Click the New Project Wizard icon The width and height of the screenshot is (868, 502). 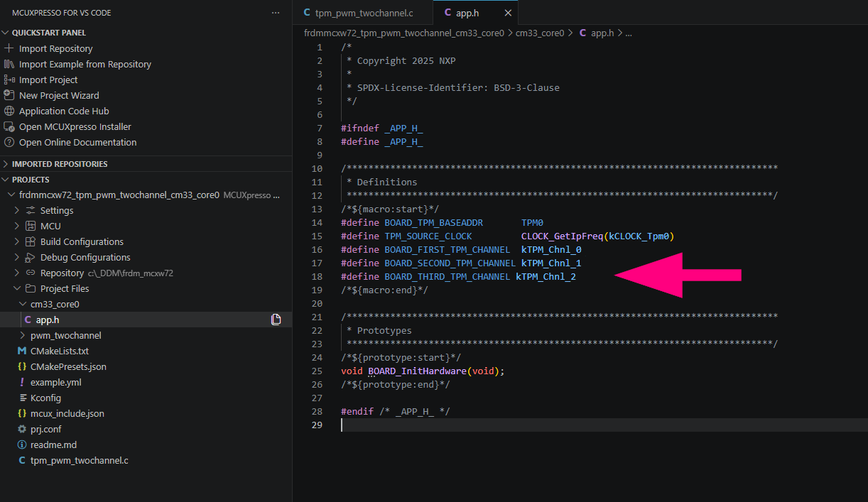tap(9, 95)
